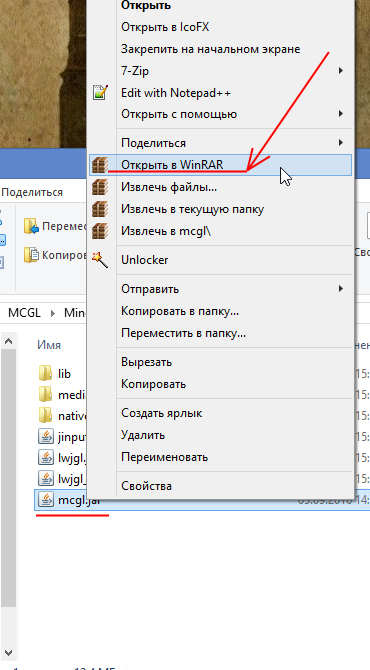Open the Отправить submenu
Image resolution: width=370 pixels, height=670 pixels.
point(150,289)
